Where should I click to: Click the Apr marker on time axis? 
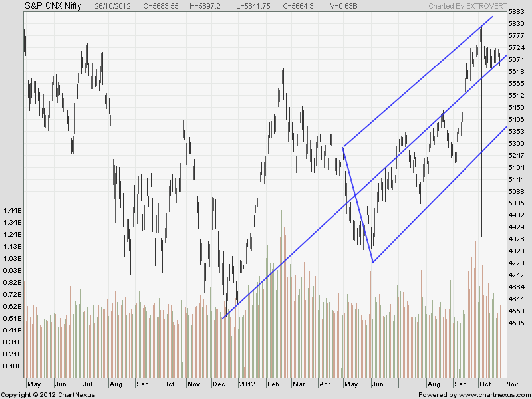[325, 384]
